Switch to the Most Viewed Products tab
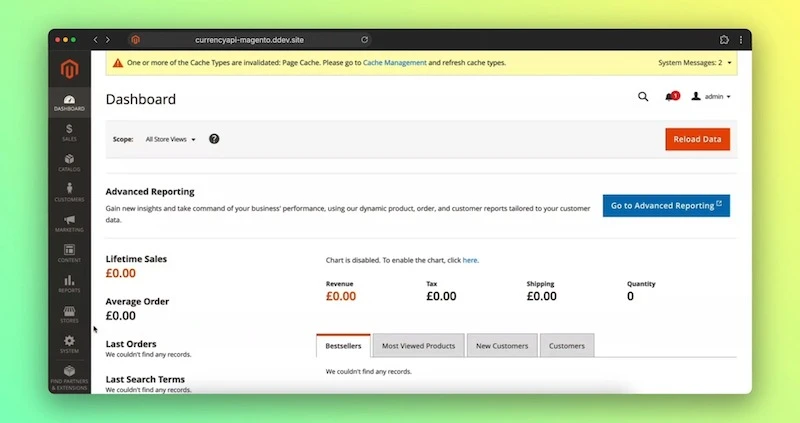Screen dimensions: 800x423 tap(418, 346)
